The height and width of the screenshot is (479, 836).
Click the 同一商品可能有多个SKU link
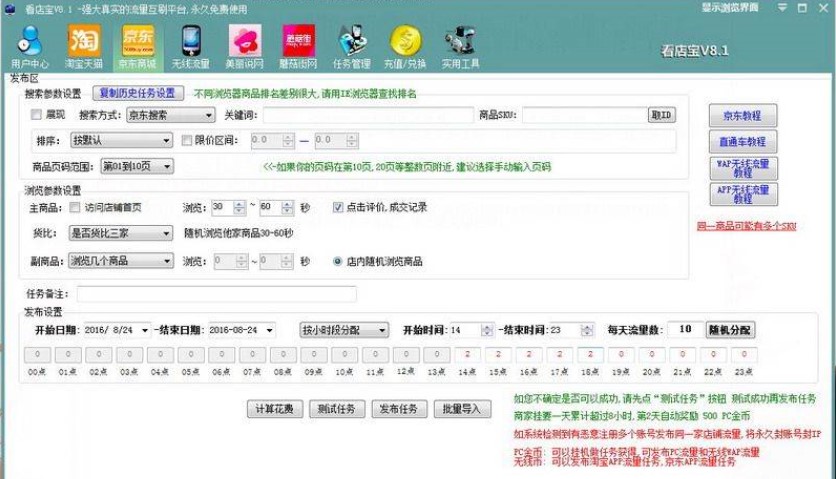[746, 226]
